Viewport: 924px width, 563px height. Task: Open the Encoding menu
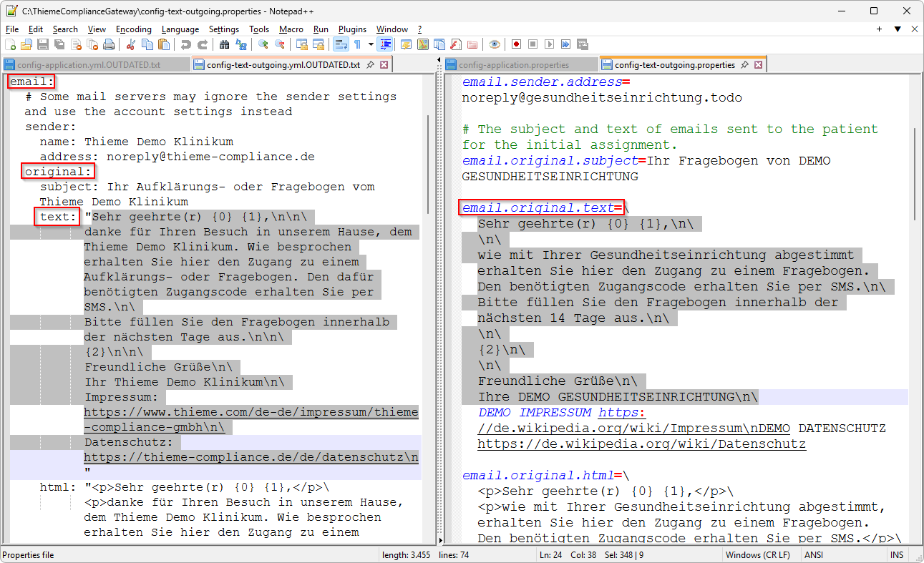(x=134, y=29)
